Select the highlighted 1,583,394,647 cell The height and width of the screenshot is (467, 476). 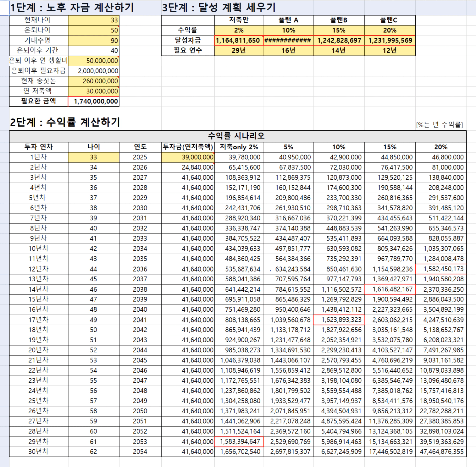click(x=239, y=442)
